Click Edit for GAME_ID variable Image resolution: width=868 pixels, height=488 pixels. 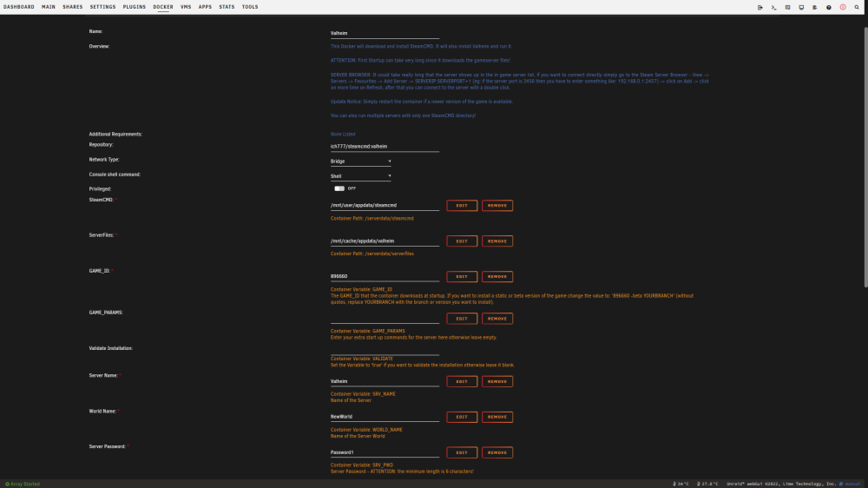pyautogui.click(x=462, y=276)
